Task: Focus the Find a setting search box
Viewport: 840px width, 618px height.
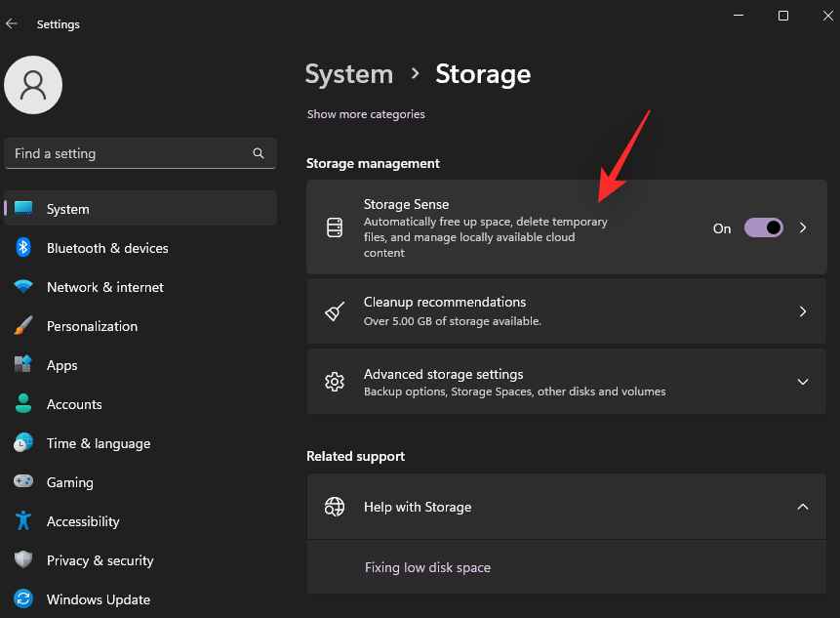Action: [140, 153]
